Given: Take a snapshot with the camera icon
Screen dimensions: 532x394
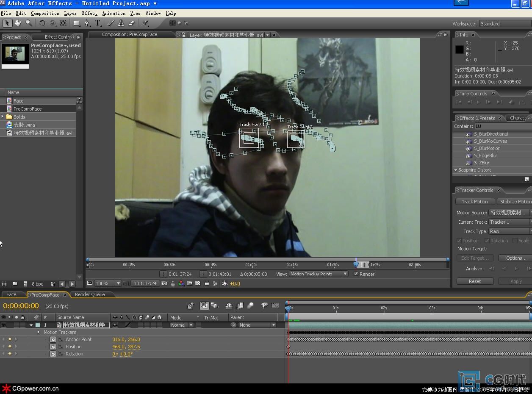Looking at the screenshot, I should pyautogui.click(x=164, y=283).
